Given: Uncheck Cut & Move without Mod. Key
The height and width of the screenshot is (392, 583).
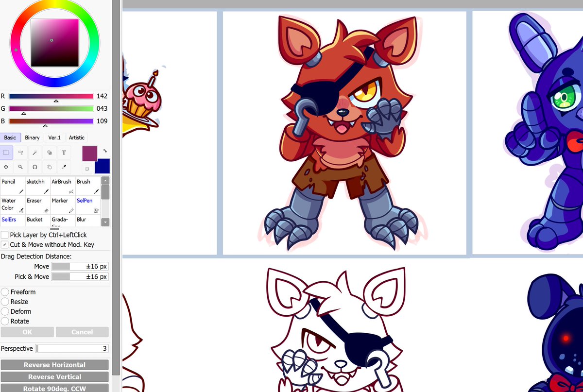Looking at the screenshot, I should 4,245.
